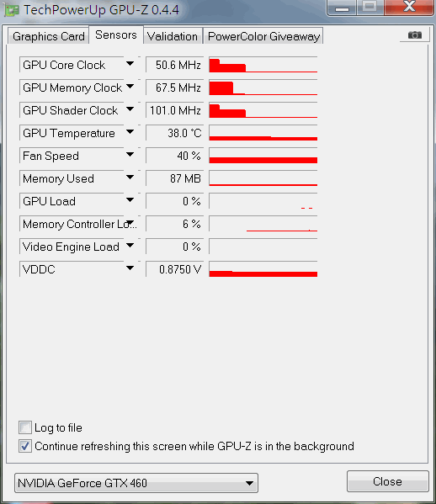Open the Validation tab
This screenshot has width=436, height=504.
pyautogui.click(x=173, y=36)
